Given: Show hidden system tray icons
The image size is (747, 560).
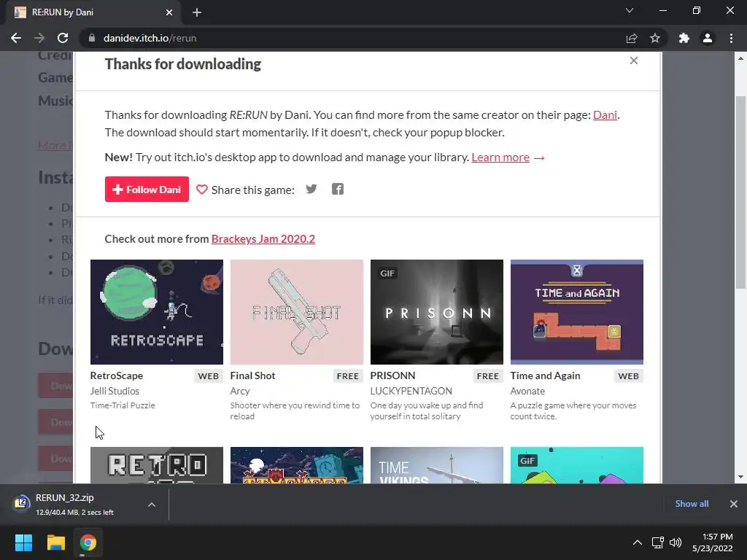Looking at the screenshot, I should 637,542.
